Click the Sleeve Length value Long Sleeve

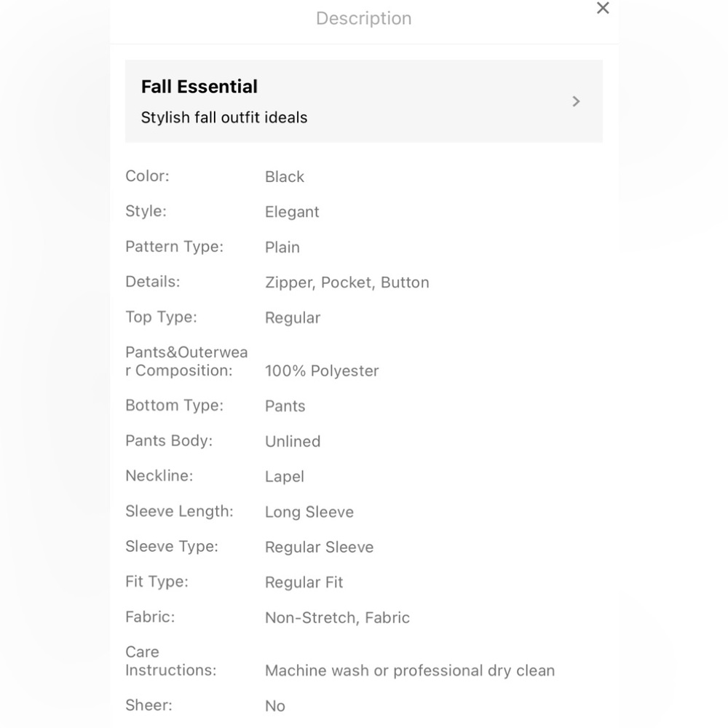[309, 512]
